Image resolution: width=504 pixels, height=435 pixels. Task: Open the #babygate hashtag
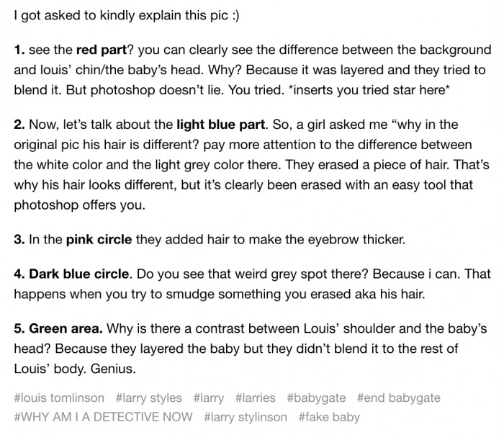316,398
